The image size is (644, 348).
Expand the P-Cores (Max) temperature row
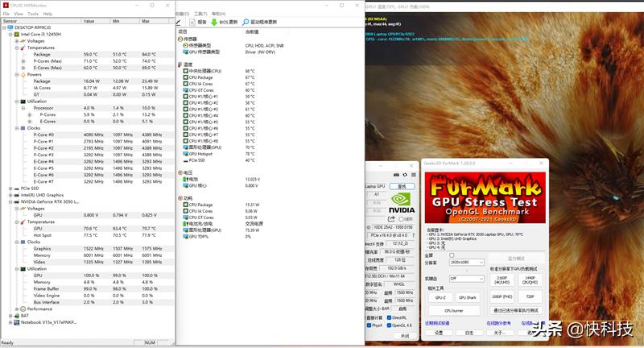(23, 61)
